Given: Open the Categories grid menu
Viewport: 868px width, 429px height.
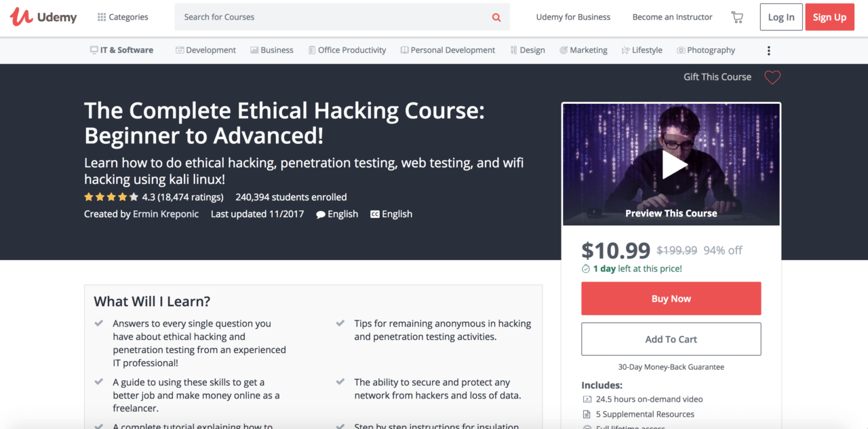Looking at the screenshot, I should point(123,17).
